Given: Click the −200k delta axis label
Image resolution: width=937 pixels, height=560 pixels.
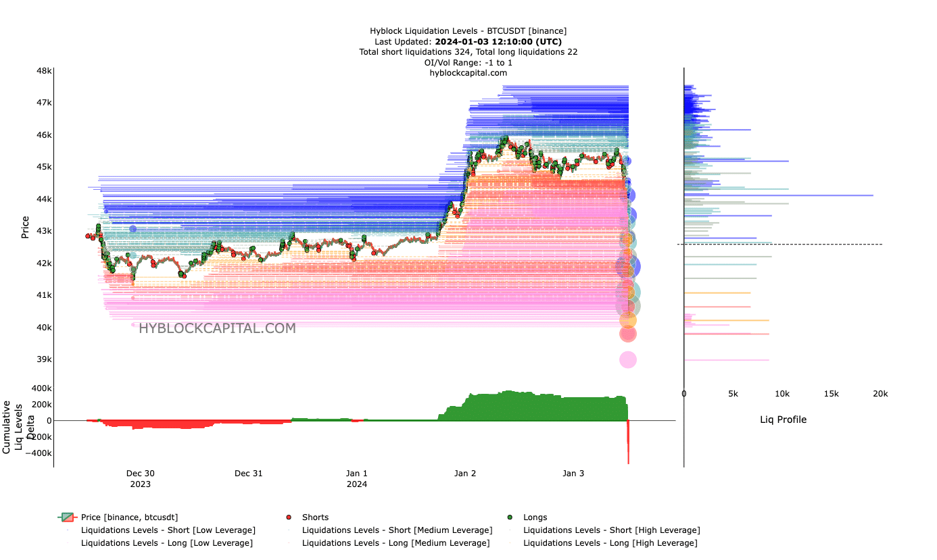Looking at the screenshot, I should 39,437.
